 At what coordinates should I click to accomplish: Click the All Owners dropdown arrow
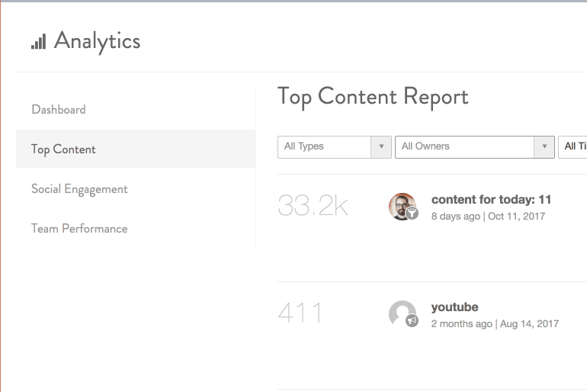pyautogui.click(x=544, y=146)
